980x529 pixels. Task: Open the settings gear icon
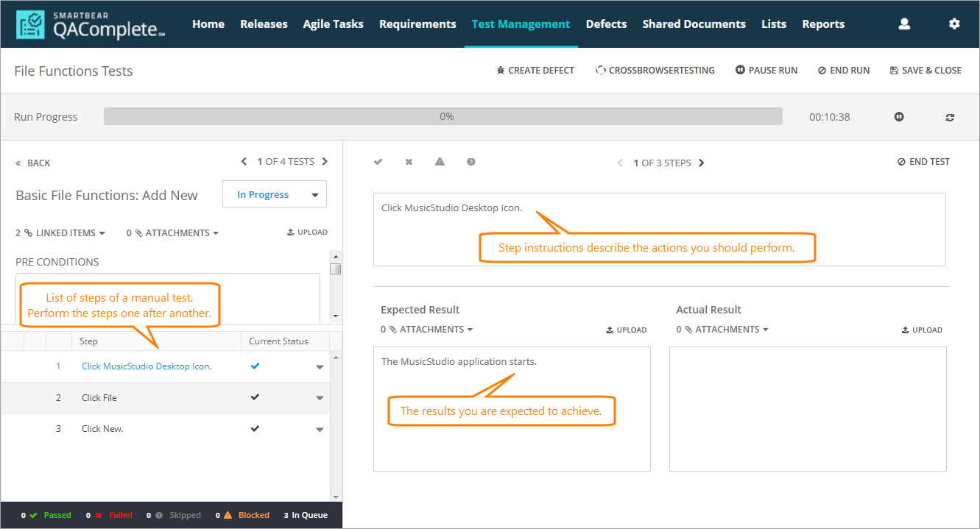(x=954, y=24)
